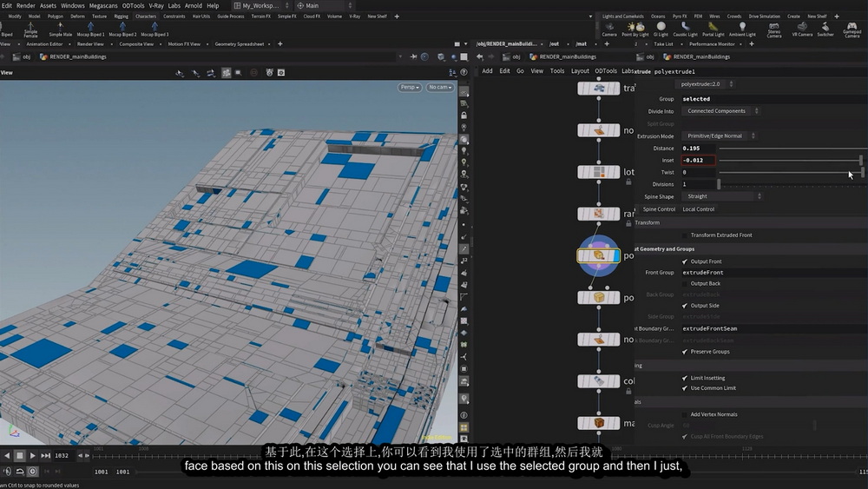Viewport: 868px width, 489px height.
Task: Click the obj path segment in viewport bar
Action: click(x=26, y=56)
